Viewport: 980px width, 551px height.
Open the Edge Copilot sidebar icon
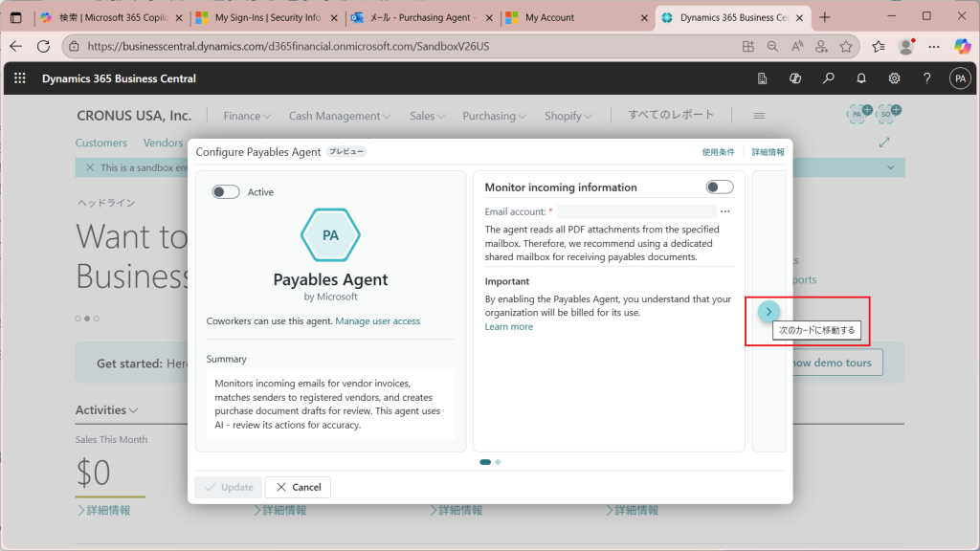pyautogui.click(x=963, y=46)
